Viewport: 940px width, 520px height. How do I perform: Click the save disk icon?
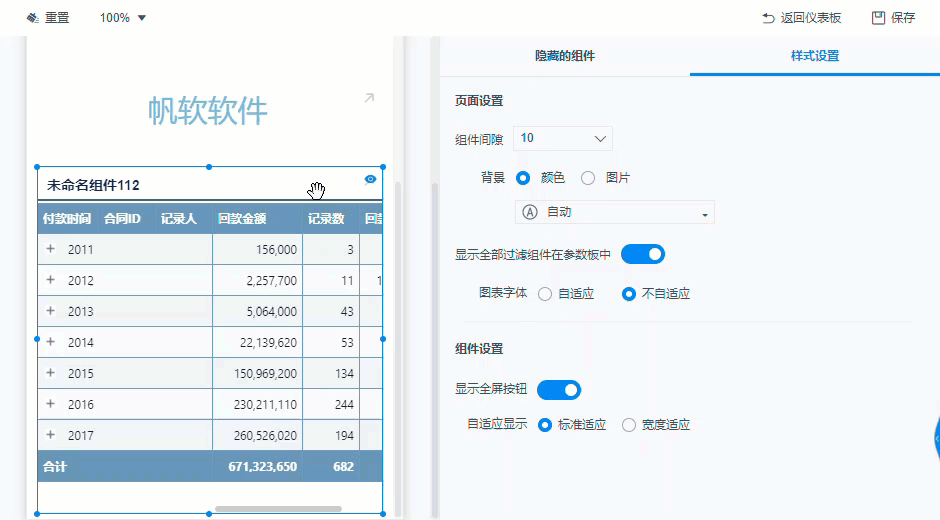pyautogui.click(x=878, y=18)
